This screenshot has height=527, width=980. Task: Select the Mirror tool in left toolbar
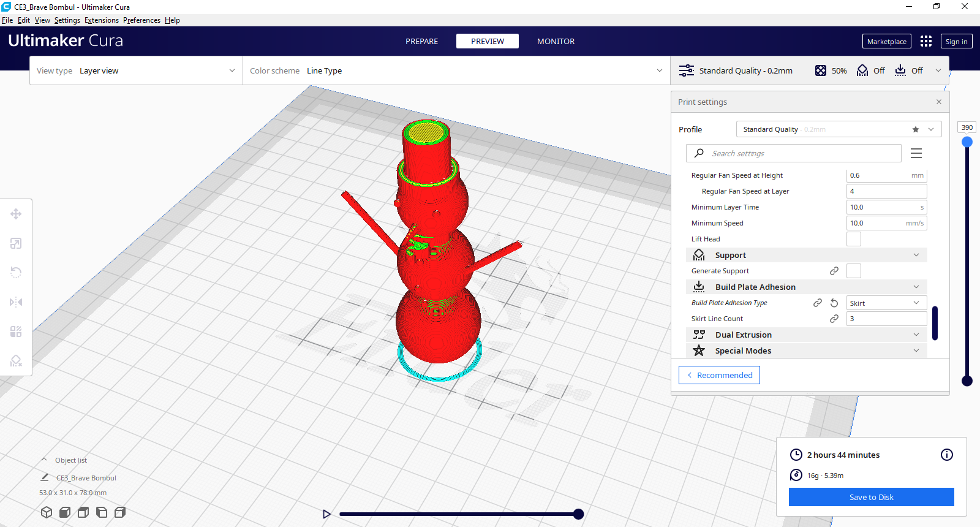(16, 302)
